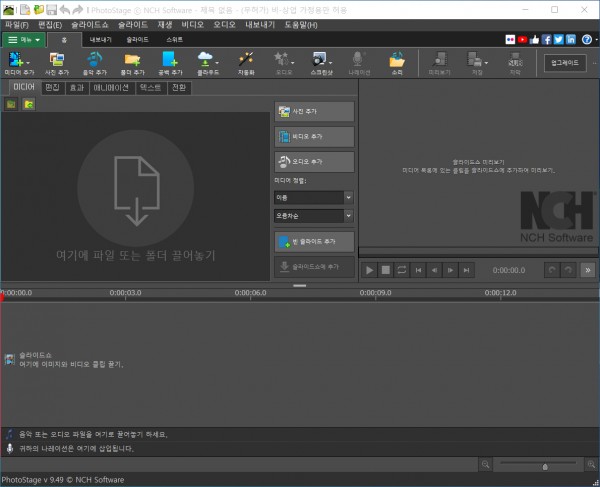Click the 빈 슬라이드 추가 button
Viewport: 600px width, 487px height.
pyautogui.click(x=314, y=241)
